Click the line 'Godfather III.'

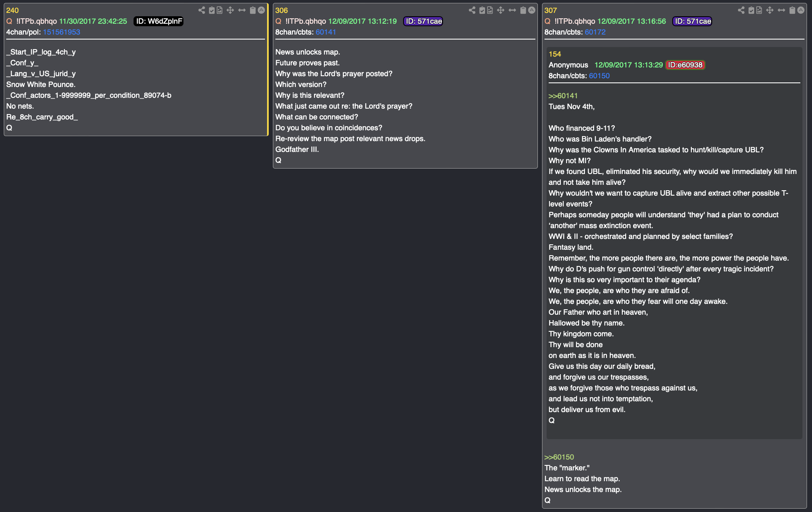297,149
